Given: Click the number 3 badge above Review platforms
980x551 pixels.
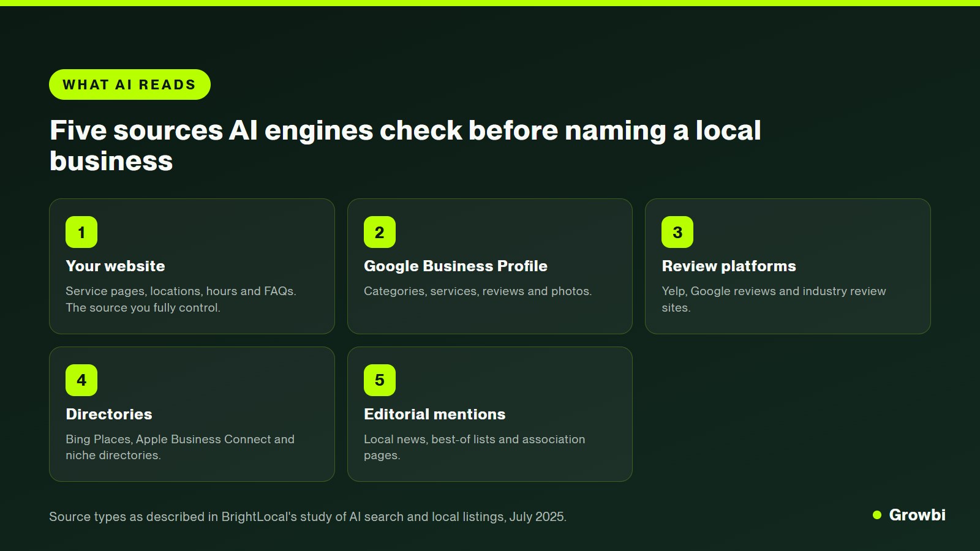Looking at the screenshot, I should pos(677,232).
